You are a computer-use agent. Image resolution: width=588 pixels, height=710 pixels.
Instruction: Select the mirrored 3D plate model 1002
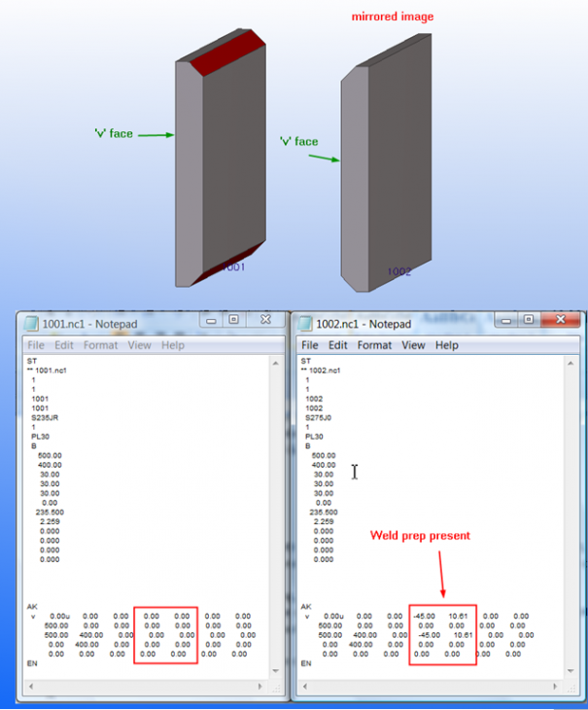click(x=386, y=163)
